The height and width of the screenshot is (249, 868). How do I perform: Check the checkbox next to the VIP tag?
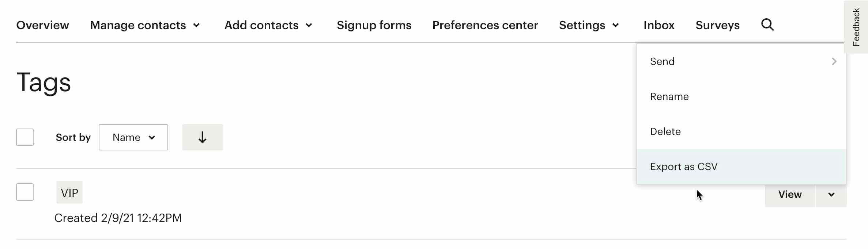click(x=24, y=192)
